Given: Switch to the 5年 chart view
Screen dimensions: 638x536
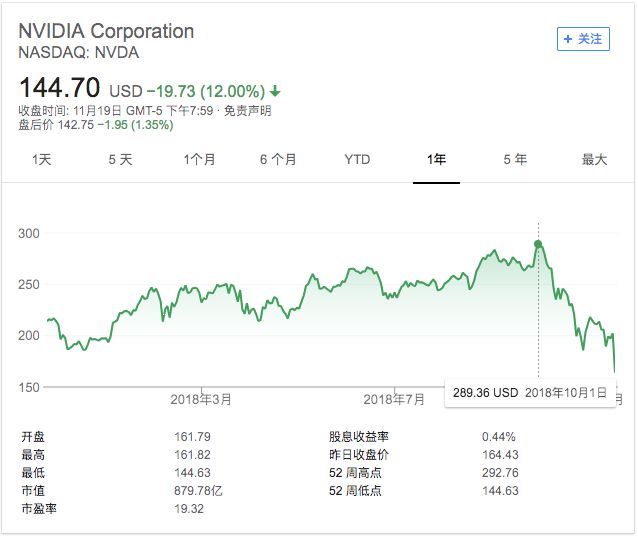Looking at the screenshot, I should (x=515, y=160).
